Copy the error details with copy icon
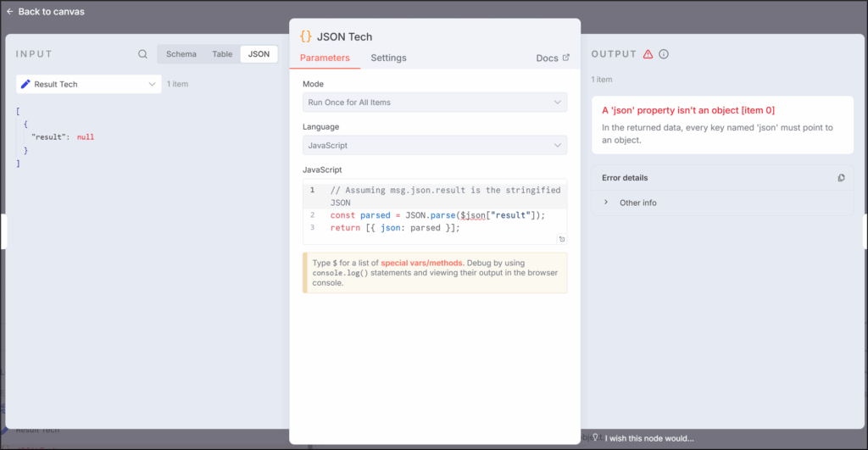The width and height of the screenshot is (868, 450). click(x=842, y=178)
